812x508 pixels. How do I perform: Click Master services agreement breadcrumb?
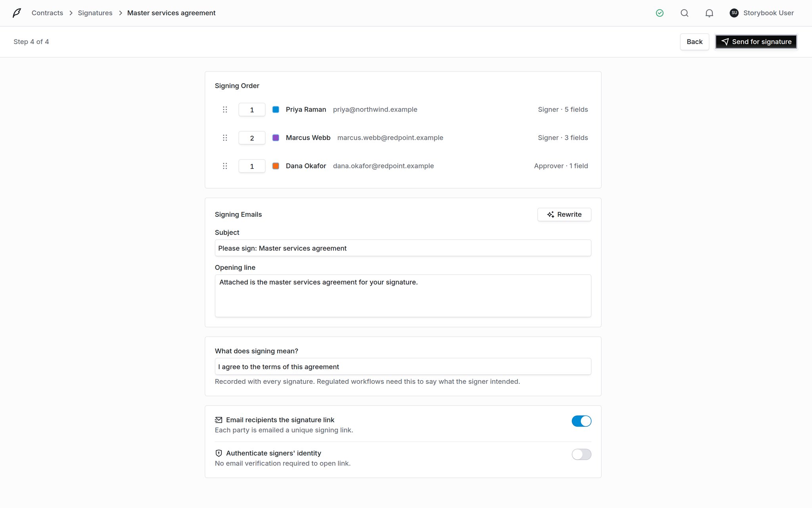click(171, 13)
